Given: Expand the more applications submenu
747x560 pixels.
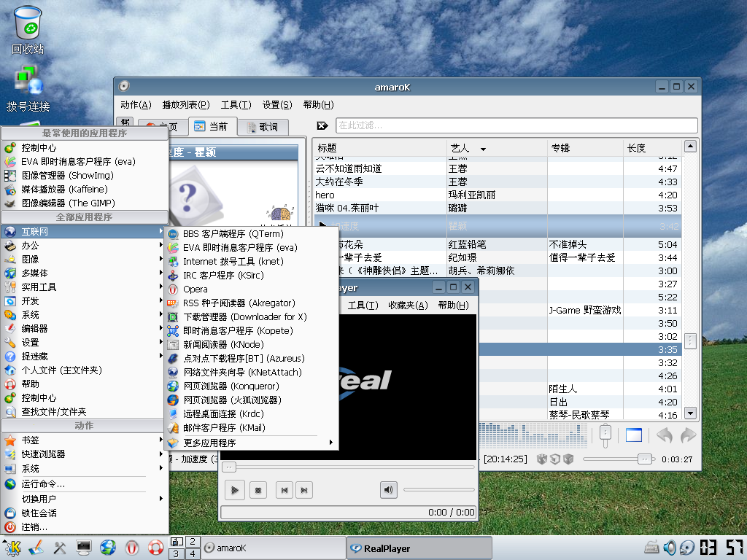Looking at the screenshot, I should click(251, 443).
